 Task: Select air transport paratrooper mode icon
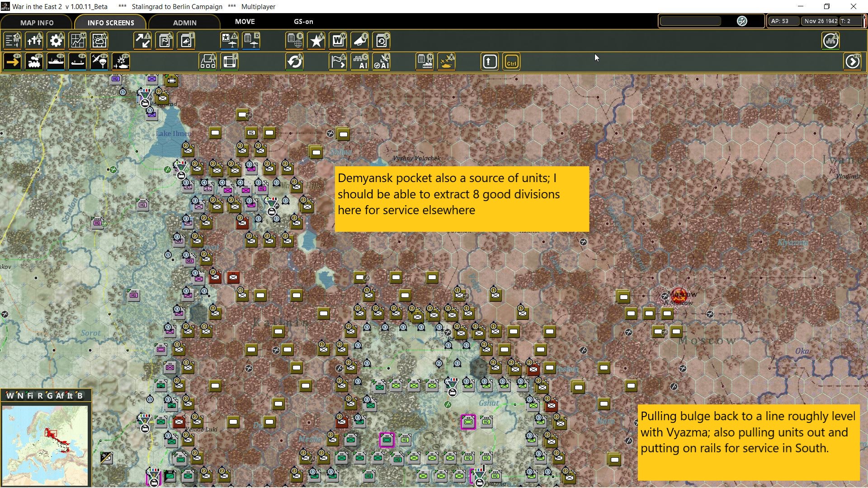[99, 62]
